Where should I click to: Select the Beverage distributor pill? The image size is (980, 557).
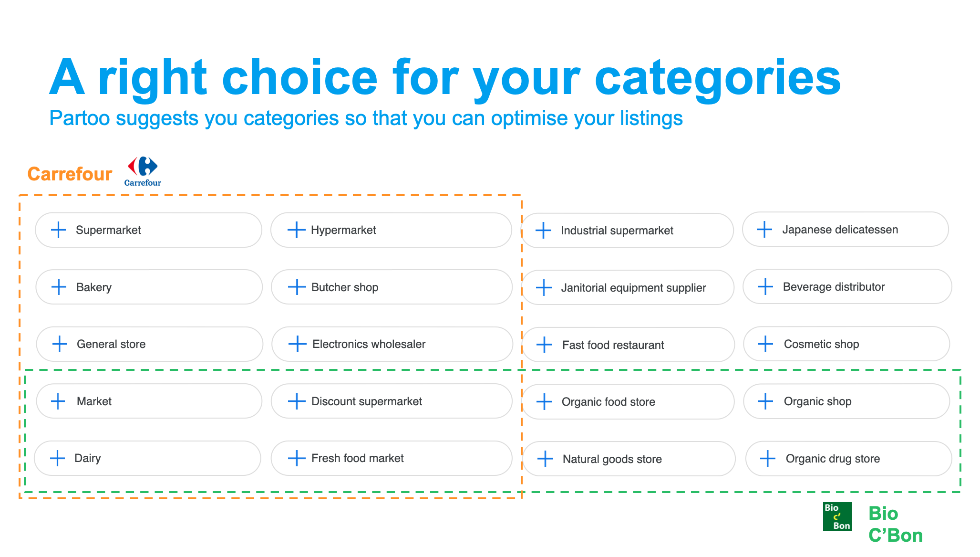847,286
